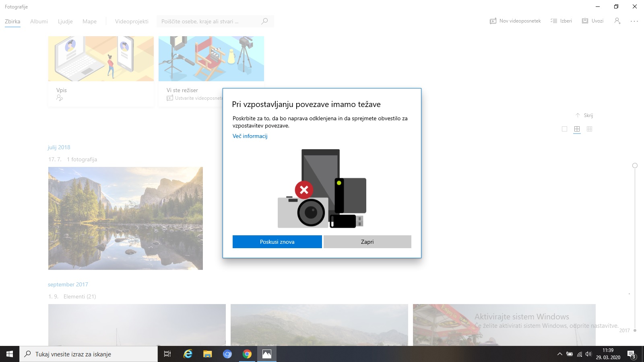The image size is (644, 362).
Task: Show hidden system tray icons
Action: pyautogui.click(x=559, y=354)
